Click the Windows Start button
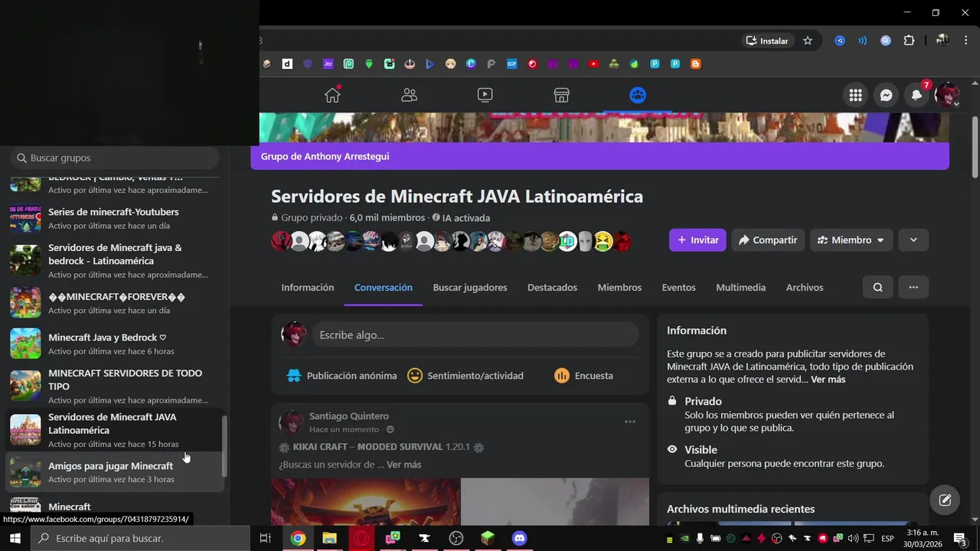 [x=15, y=538]
